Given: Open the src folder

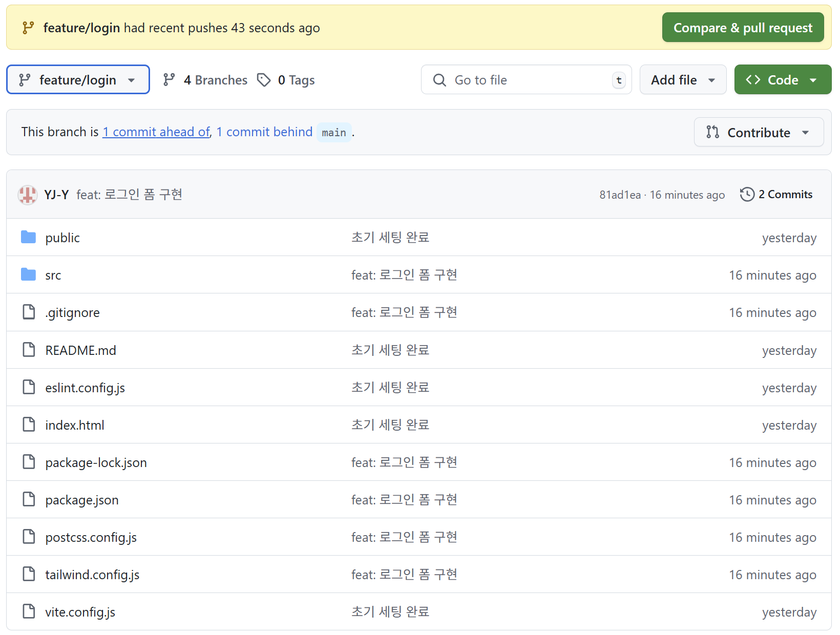Looking at the screenshot, I should (53, 275).
